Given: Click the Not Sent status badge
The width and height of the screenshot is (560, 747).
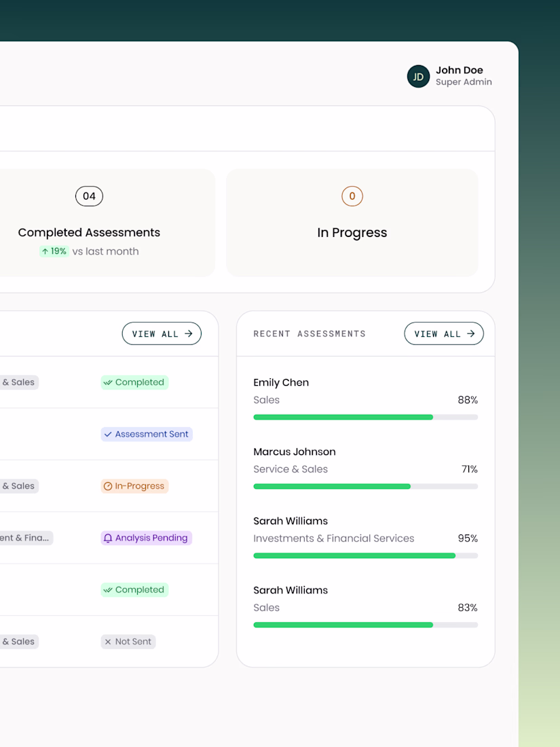Looking at the screenshot, I should tap(128, 642).
